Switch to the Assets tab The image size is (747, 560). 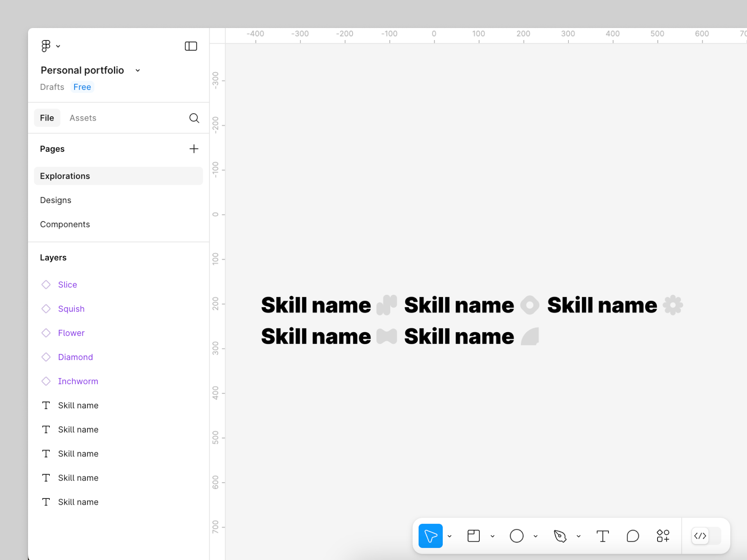(83, 118)
